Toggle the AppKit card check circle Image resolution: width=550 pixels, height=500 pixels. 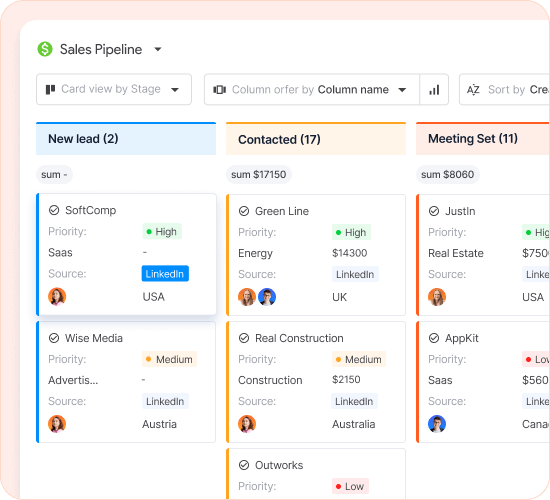(x=434, y=338)
